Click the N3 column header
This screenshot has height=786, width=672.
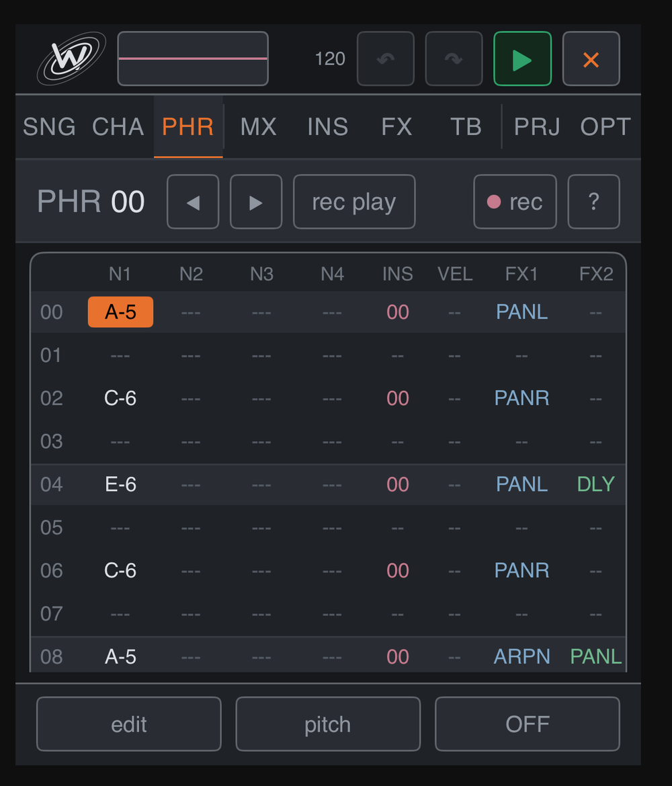(261, 274)
